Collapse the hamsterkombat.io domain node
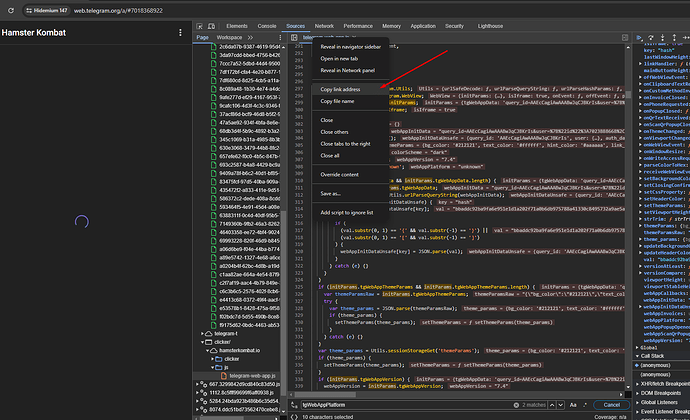The image size is (690, 420). [x=207, y=350]
